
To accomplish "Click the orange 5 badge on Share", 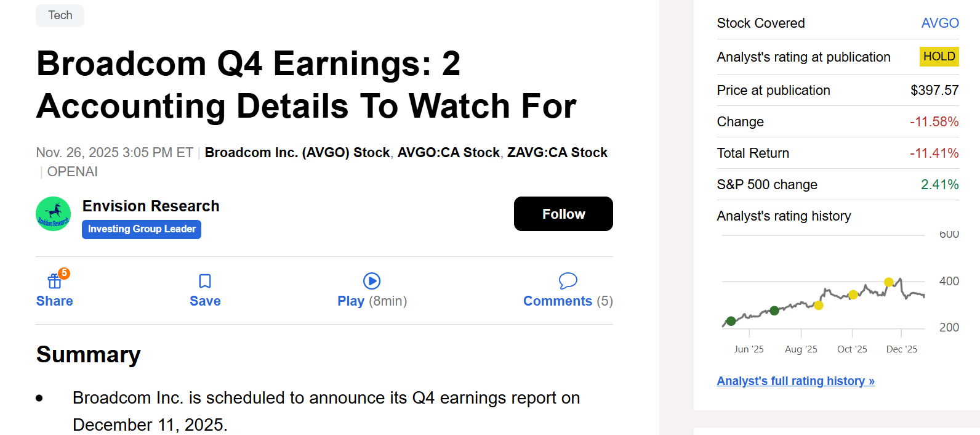I will [64, 273].
